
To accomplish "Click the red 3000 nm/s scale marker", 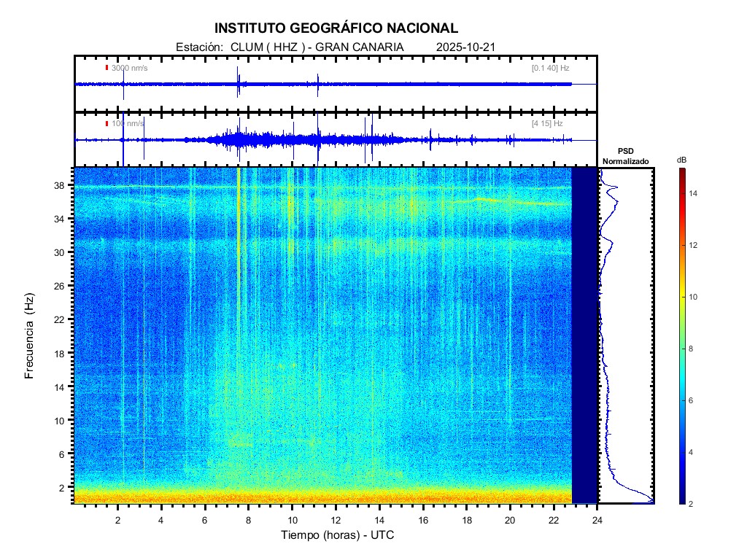I will coord(107,68).
